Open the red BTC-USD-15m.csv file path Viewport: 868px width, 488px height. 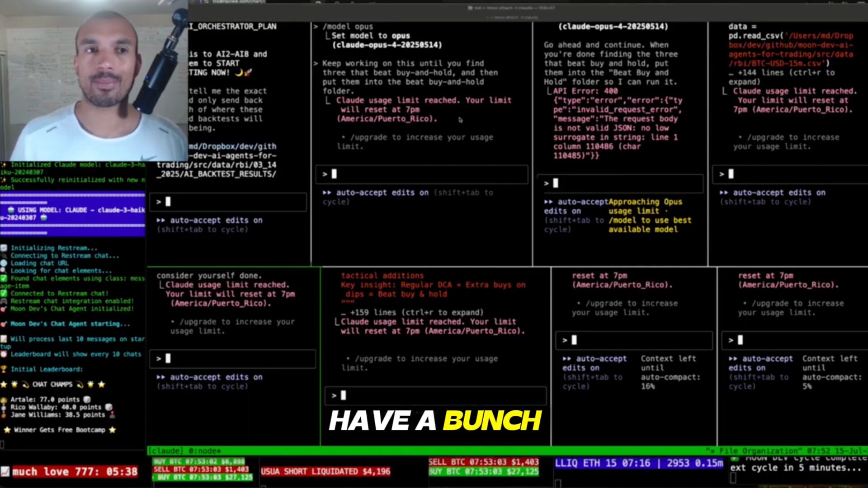791,50
